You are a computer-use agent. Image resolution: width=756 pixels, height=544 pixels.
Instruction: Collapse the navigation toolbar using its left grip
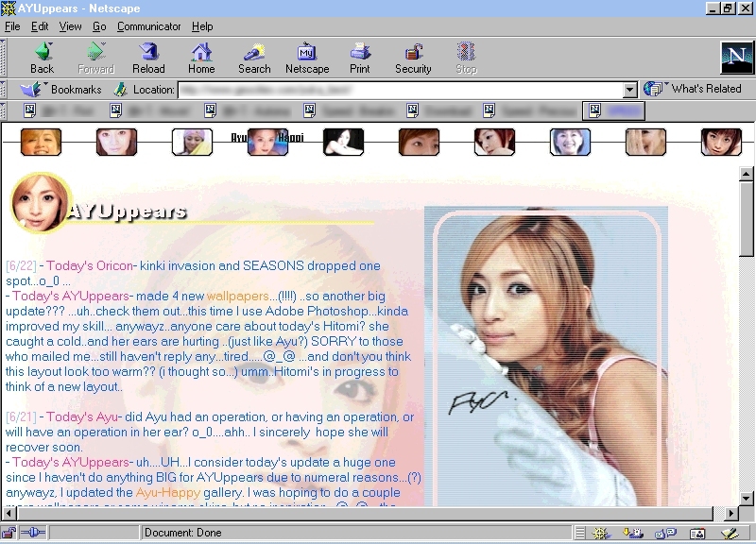click(5, 57)
